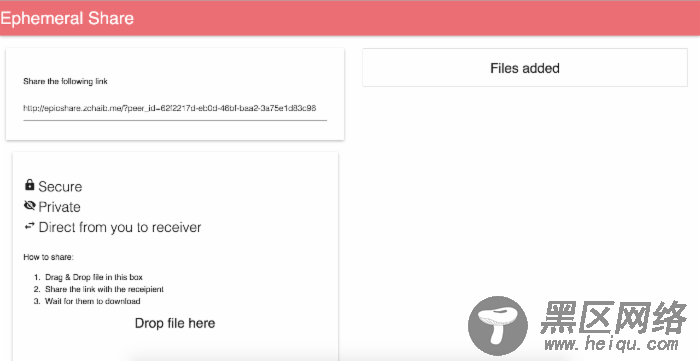This screenshot has width=700, height=361.
Task: Click step 'Wait for them to download'
Action: 93,301
